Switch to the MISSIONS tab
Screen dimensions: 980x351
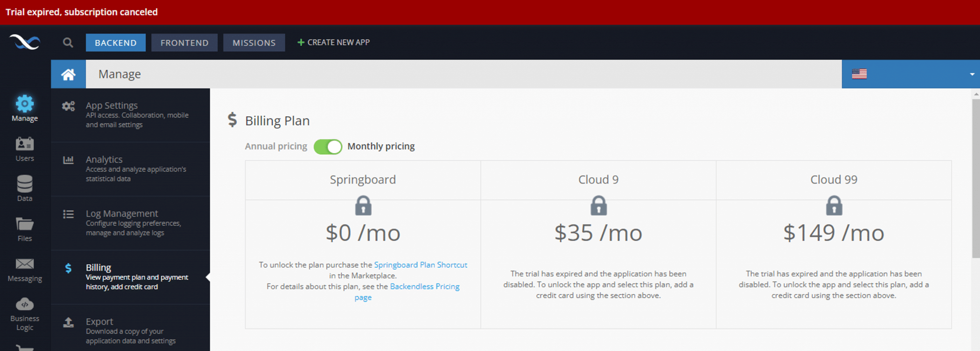click(254, 43)
